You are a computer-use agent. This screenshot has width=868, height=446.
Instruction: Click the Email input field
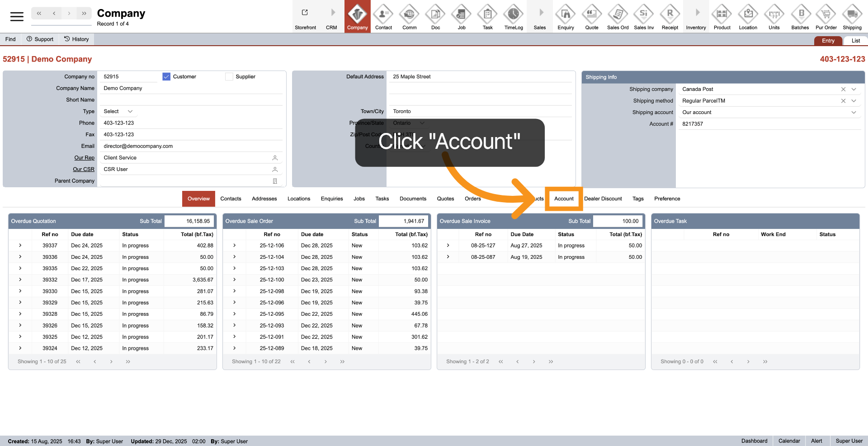pos(190,146)
